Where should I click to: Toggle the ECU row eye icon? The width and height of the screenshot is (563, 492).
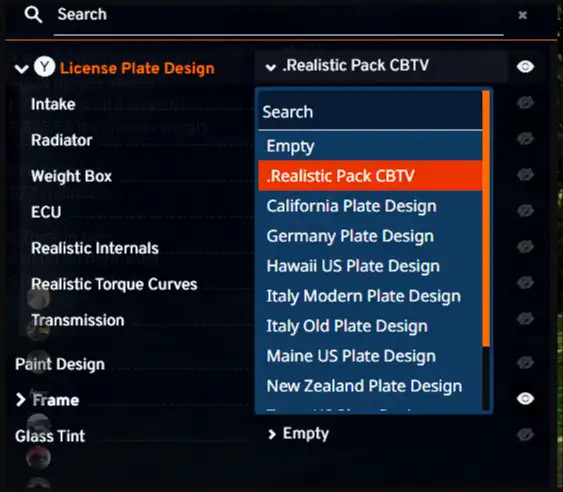(525, 210)
